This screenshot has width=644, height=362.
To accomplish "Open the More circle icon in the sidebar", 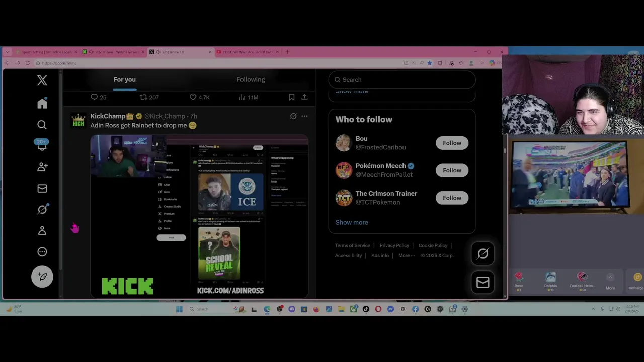I will click(x=42, y=252).
